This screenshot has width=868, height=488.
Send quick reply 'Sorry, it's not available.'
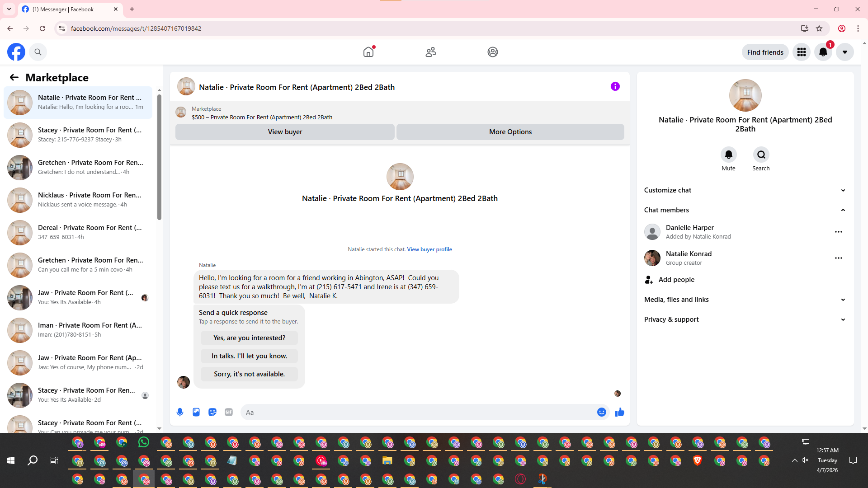tap(249, 374)
